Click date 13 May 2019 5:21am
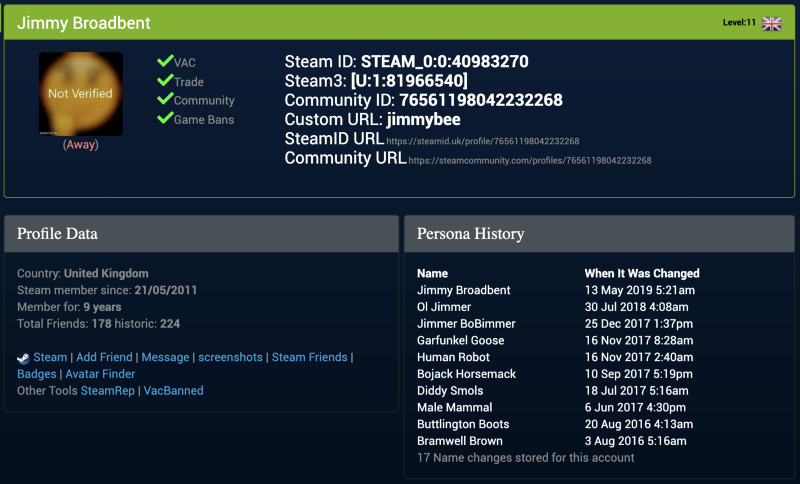The height and width of the screenshot is (484, 800). 640,290
